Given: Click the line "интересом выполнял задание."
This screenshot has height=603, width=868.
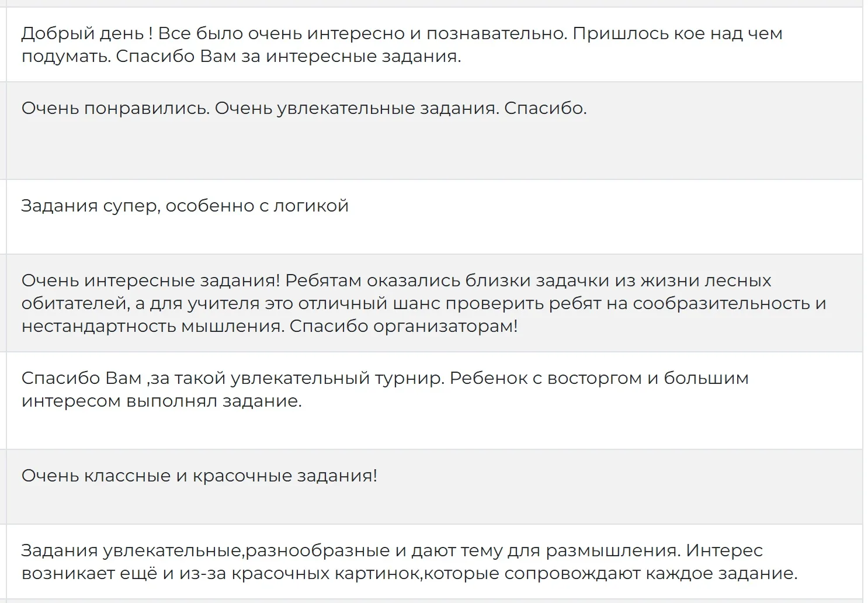Looking at the screenshot, I should [162, 401].
